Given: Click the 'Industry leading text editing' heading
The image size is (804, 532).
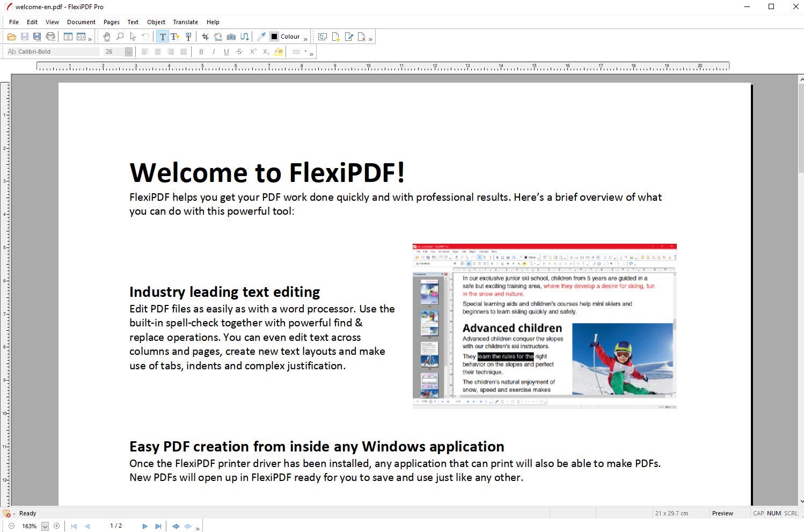Looking at the screenshot, I should tap(224, 291).
